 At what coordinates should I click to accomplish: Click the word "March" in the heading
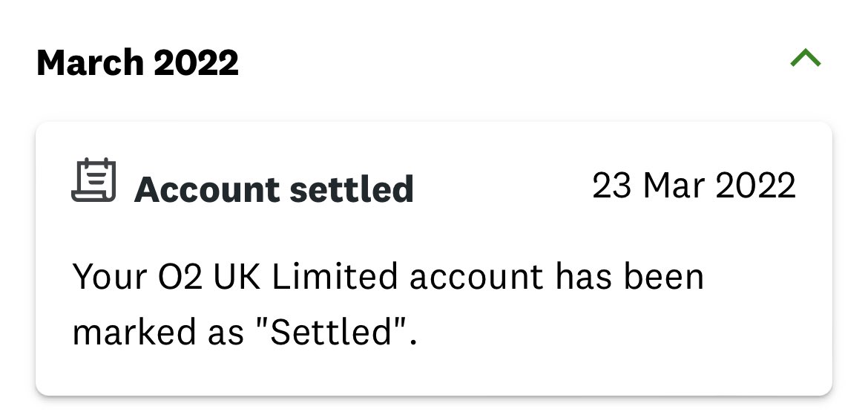[91, 63]
